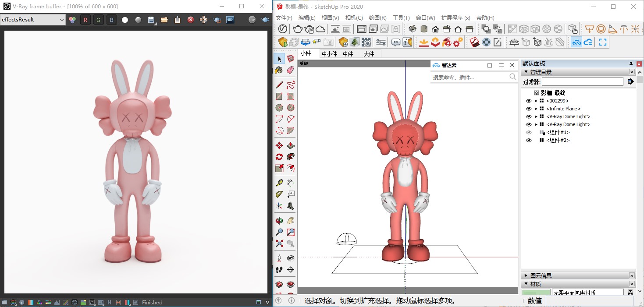The height and width of the screenshot is (307, 644).
Task: Open the 相机(C) menu
Action: [x=354, y=18]
